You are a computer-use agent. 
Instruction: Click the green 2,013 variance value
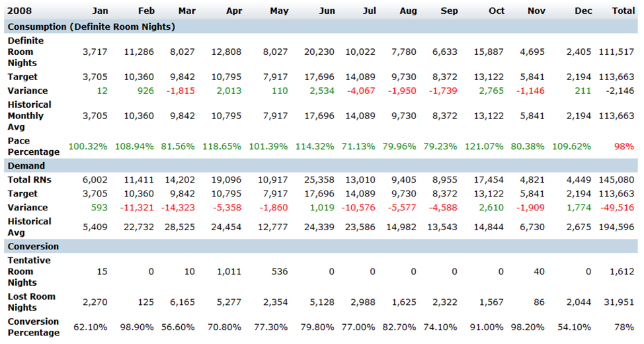pyautogui.click(x=229, y=91)
